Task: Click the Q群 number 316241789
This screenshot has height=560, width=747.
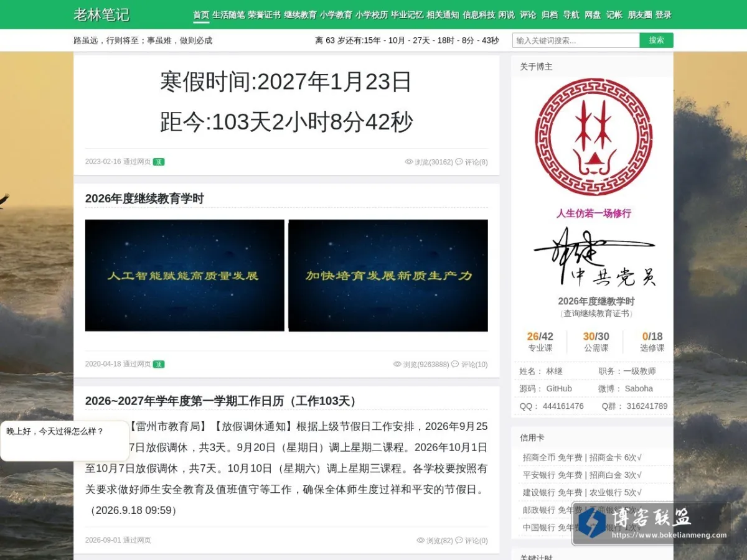Action: click(x=647, y=406)
